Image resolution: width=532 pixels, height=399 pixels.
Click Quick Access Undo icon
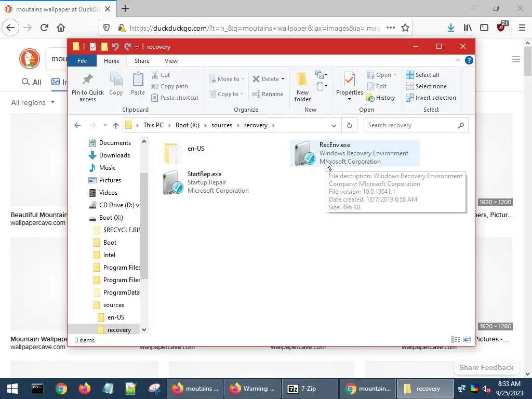(116, 46)
